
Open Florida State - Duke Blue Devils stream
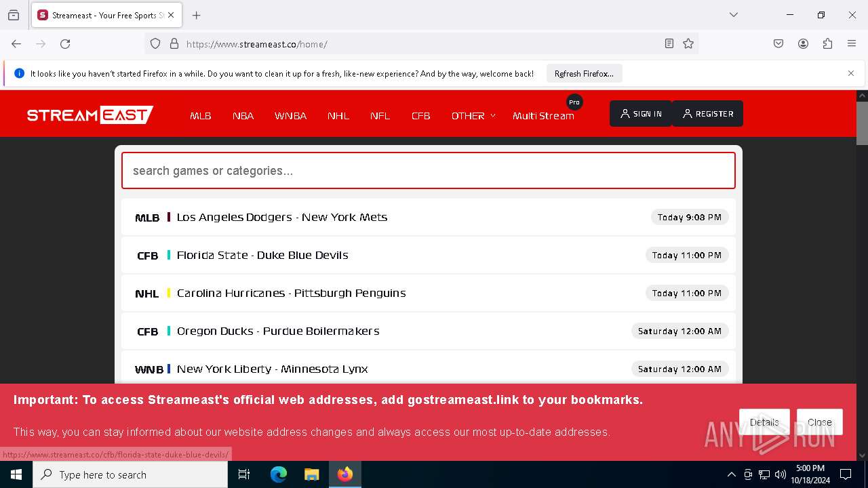pos(429,256)
